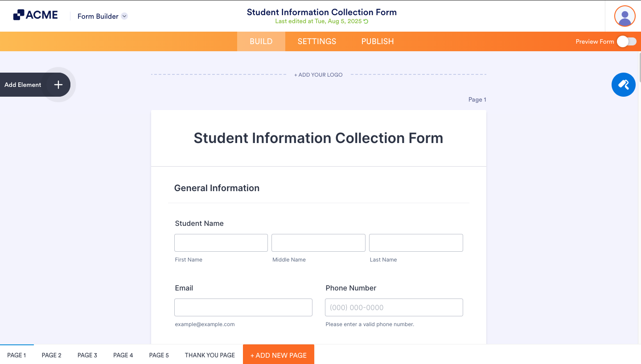Click the Middle Name input box
Viewport: 641px width, 364px height.
318,242
